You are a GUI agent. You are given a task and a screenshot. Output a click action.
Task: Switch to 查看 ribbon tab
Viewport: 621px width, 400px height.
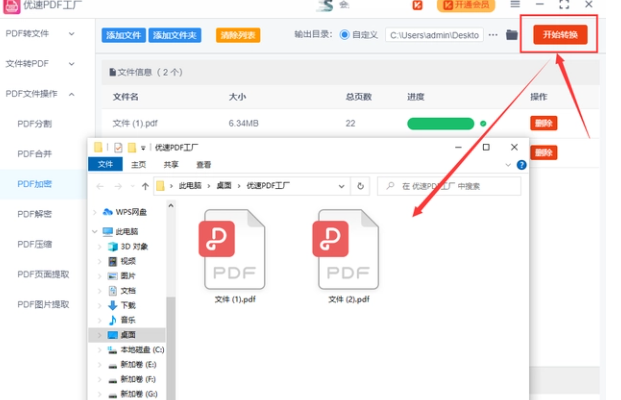tap(204, 164)
